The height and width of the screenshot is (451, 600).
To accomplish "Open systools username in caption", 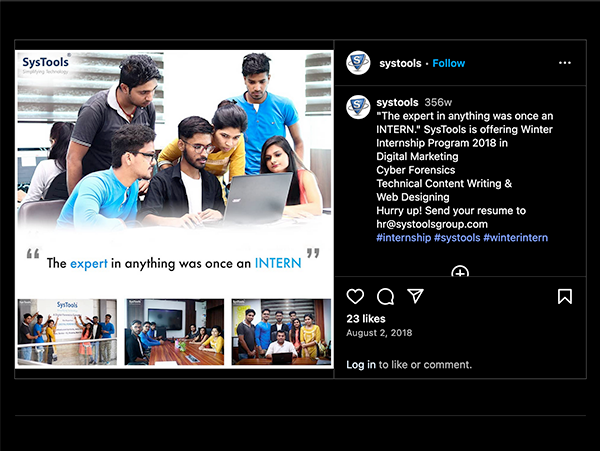I will 397,103.
